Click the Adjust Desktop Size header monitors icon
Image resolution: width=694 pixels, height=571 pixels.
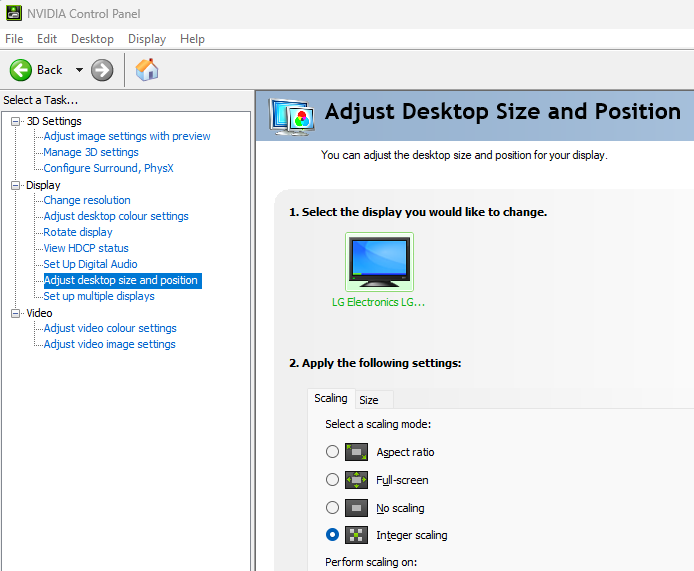pos(291,117)
